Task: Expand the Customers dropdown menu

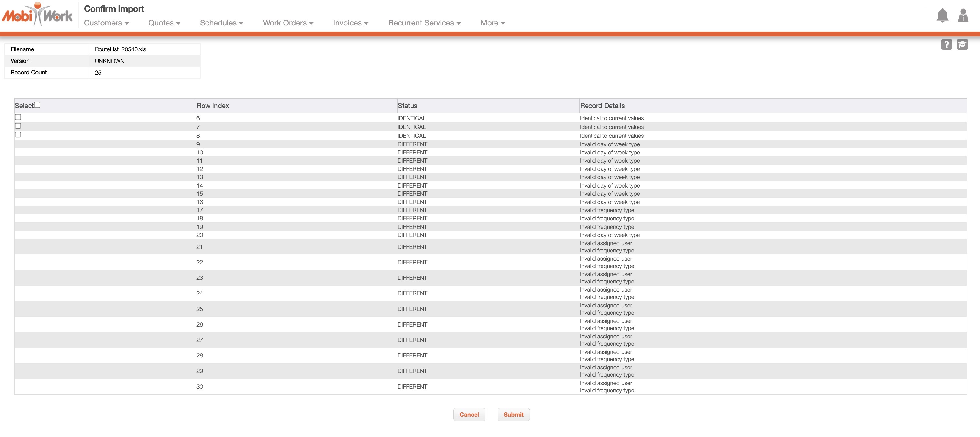Action: (x=106, y=23)
